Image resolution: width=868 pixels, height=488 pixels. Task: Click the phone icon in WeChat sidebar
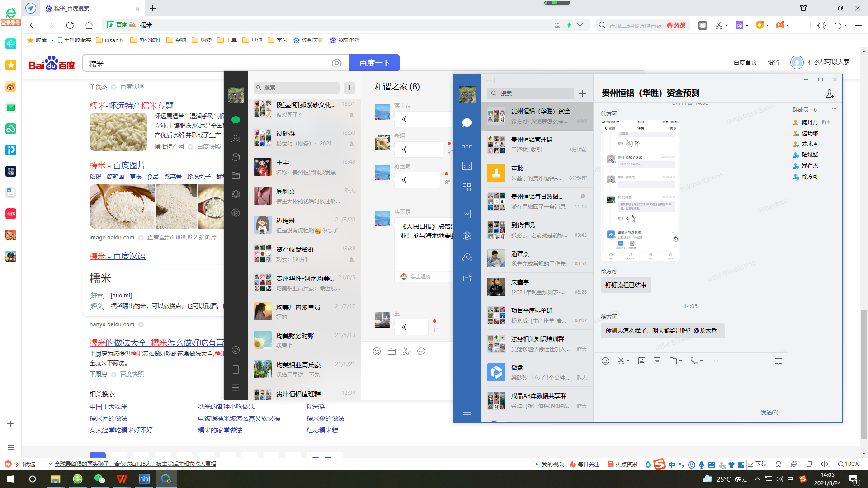236,370
